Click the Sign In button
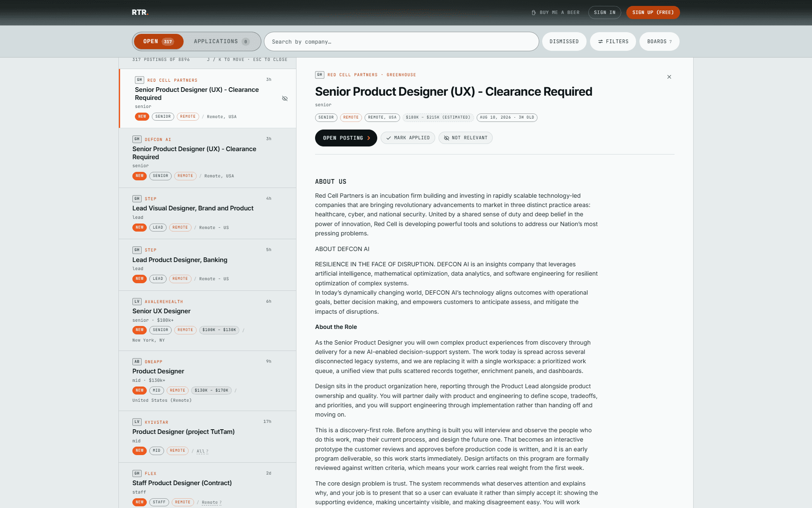The height and width of the screenshot is (508, 812). coord(605,13)
